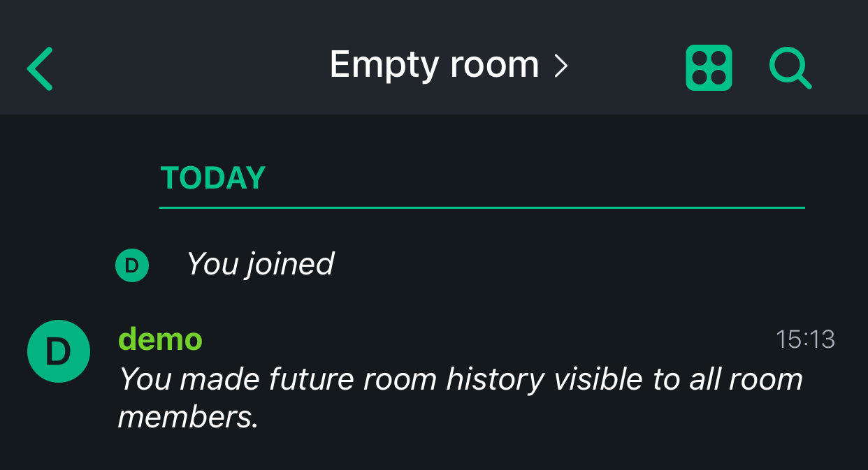The height and width of the screenshot is (470, 868).
Task: Open the large D avatar of demo
Action: point(59,351)
